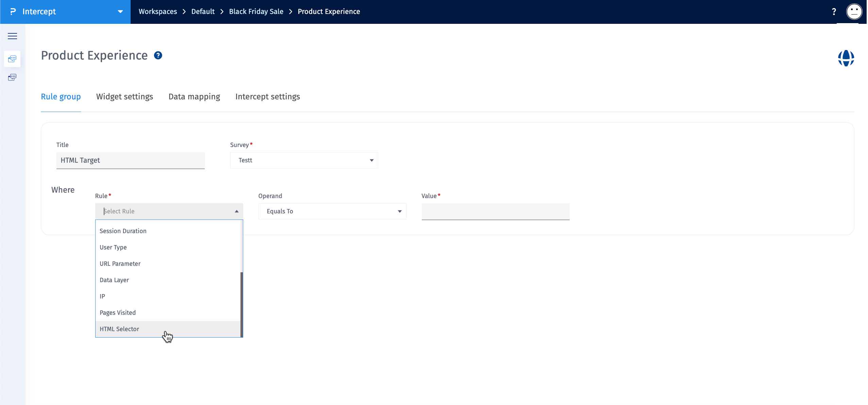This screenshot has width=868, height=405.
Task: Expand the app switcher chevron next to Intercept
Action: click(121, 12)
